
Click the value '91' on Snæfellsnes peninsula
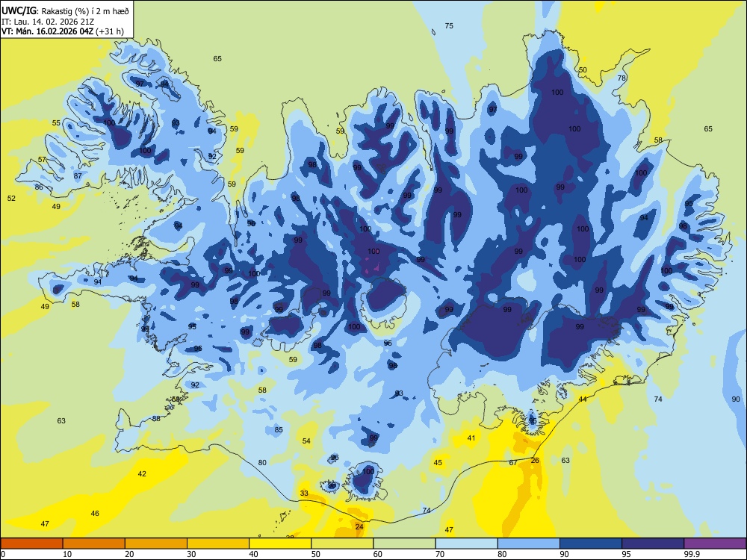coord(98,282)
